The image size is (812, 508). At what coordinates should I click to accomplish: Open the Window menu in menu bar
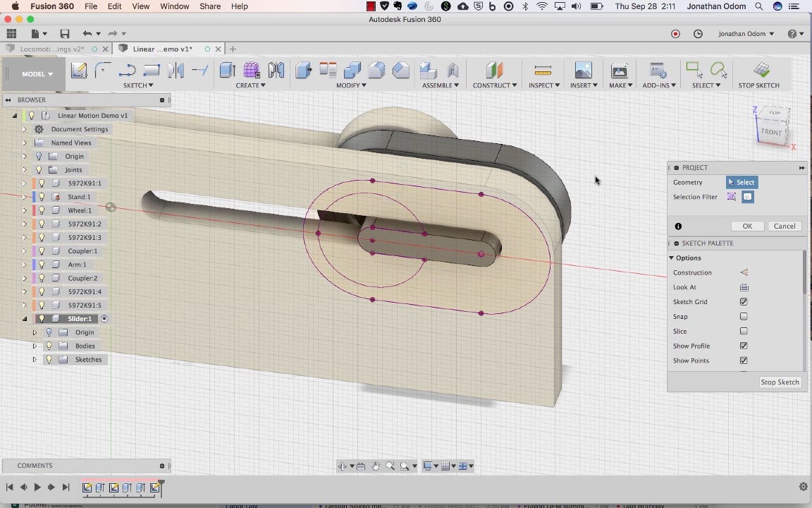tap(174, 6)
